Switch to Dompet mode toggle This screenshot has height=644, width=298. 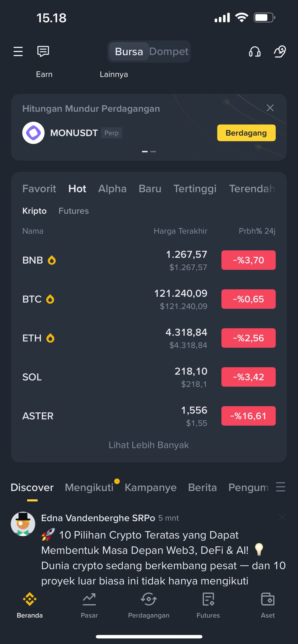coord(169,51)
